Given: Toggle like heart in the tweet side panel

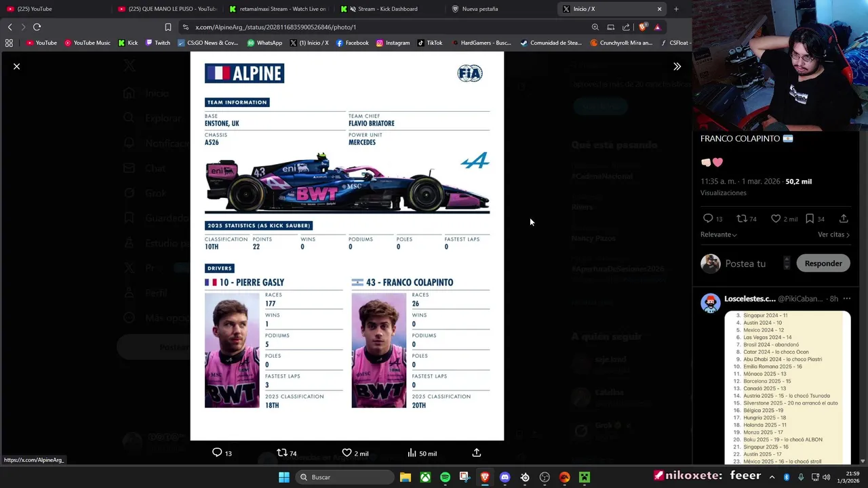Looking at the screenshot, I should coord(776,218).
